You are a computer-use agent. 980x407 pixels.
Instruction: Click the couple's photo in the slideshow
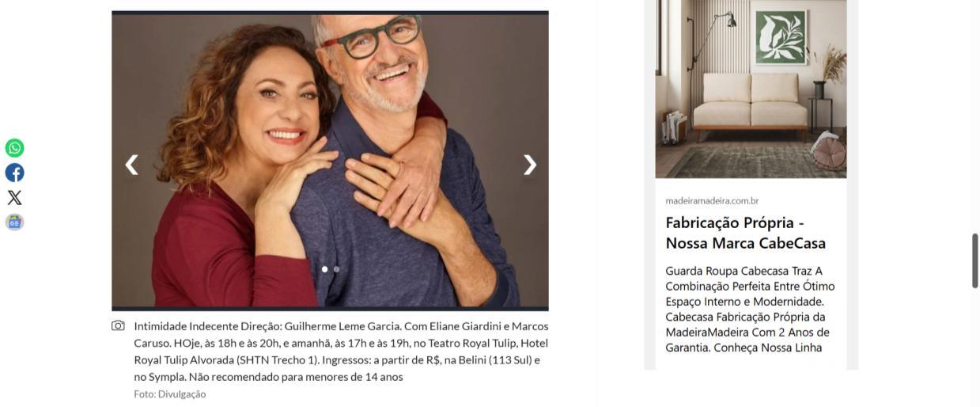pyautogui.click(x=330, y=161)
